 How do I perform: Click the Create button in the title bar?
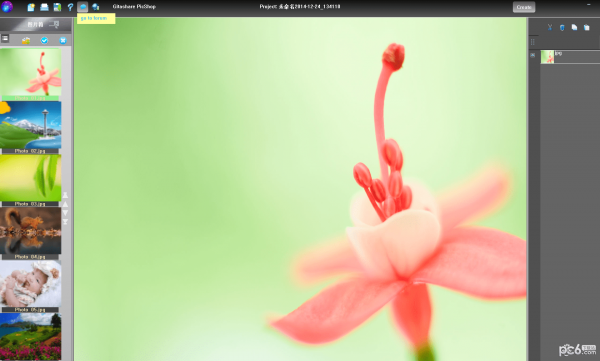pyautogui.click(x=524, y=7)
